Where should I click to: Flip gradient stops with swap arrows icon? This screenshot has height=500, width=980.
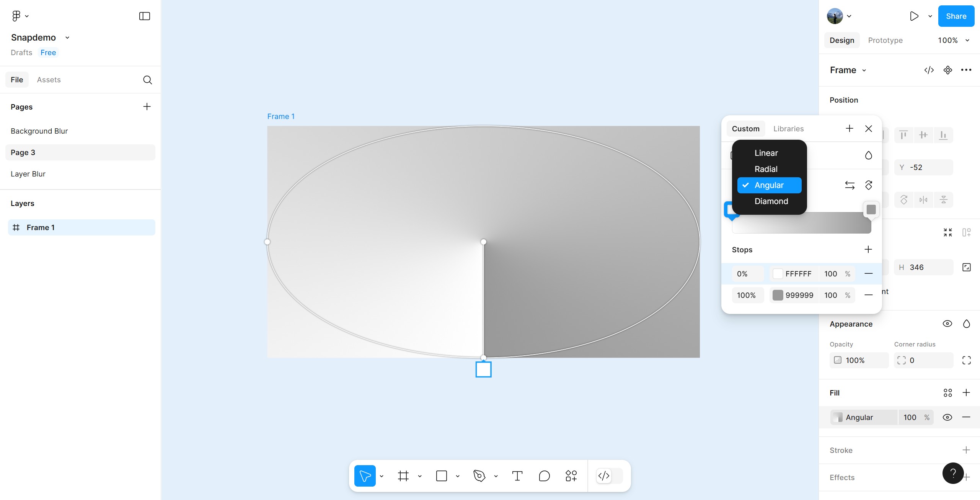(850, 185)
